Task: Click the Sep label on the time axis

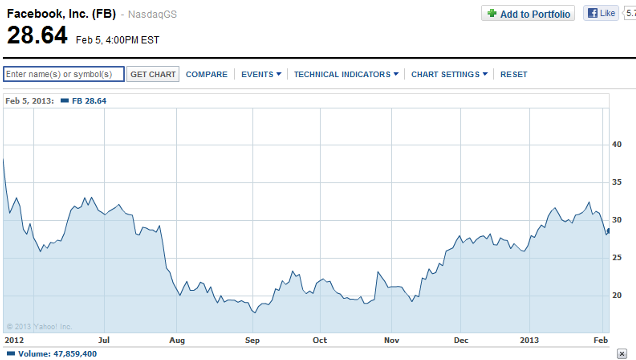Action: [252, 340]
